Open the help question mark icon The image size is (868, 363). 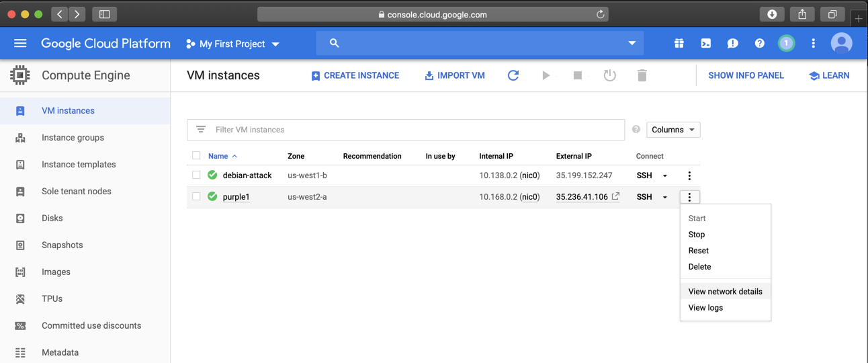point(760,43)
